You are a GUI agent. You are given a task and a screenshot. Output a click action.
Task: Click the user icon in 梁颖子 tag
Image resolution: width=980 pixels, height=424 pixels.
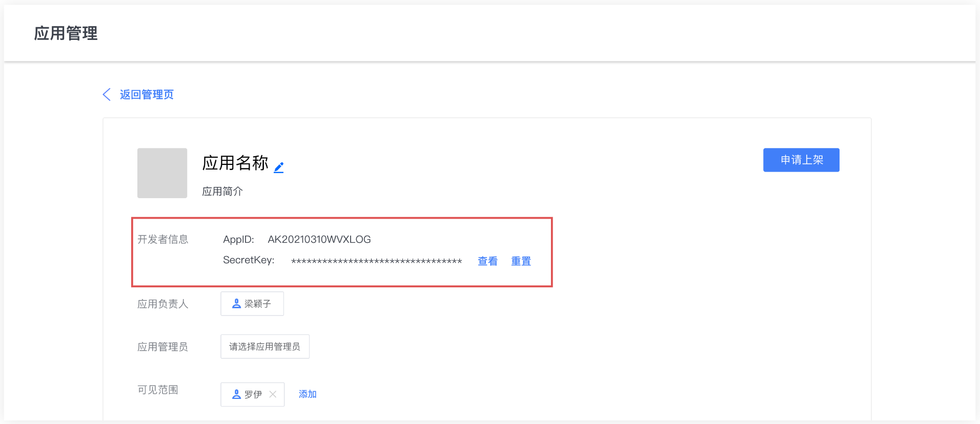coord(236,304)
